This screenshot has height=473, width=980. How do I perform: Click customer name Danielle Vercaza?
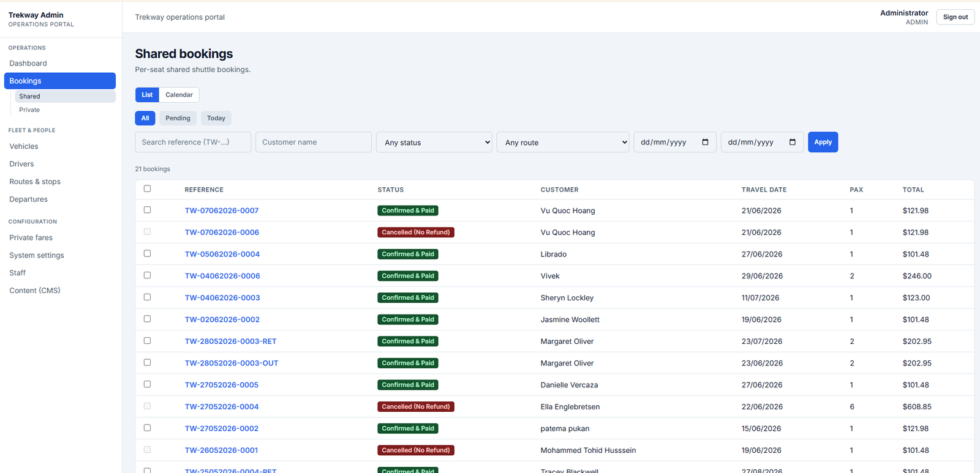[569, 385]
